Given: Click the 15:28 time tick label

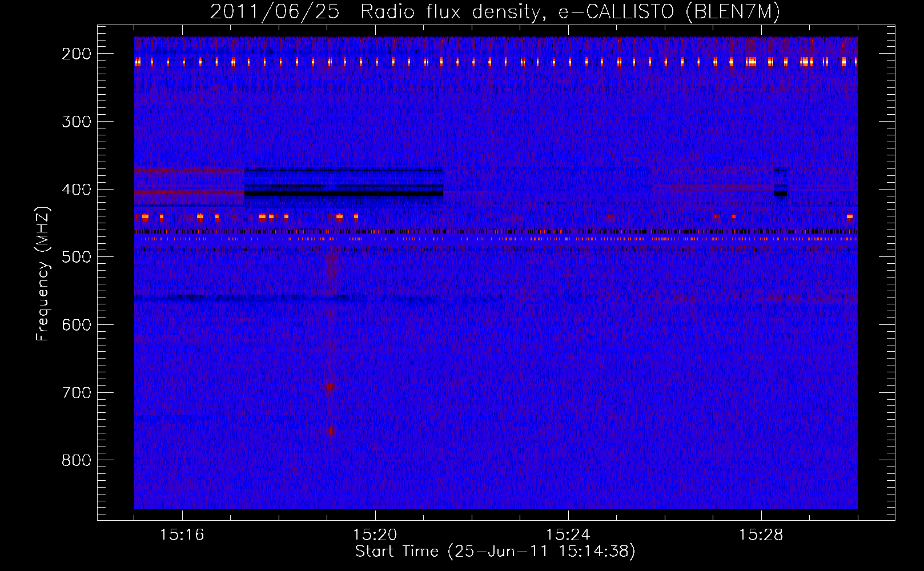Looking at the screenshot, I should (x=761, y=535).
